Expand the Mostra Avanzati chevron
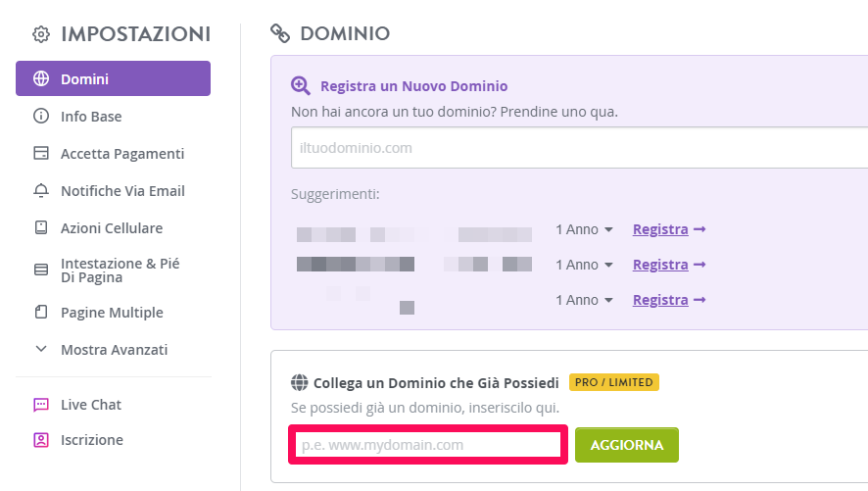Image resolution: width=868 pixels, height=491 pixels. [x=41, y=349]
